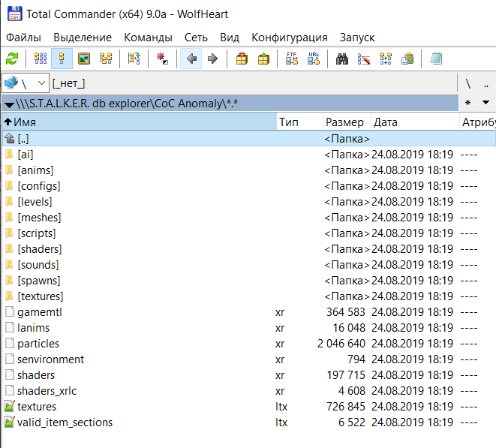This screenshot has width=496, height=448.
Task: Open FTP connect toolbar icon
Action: pyautogui.click(x=292, y=59)
